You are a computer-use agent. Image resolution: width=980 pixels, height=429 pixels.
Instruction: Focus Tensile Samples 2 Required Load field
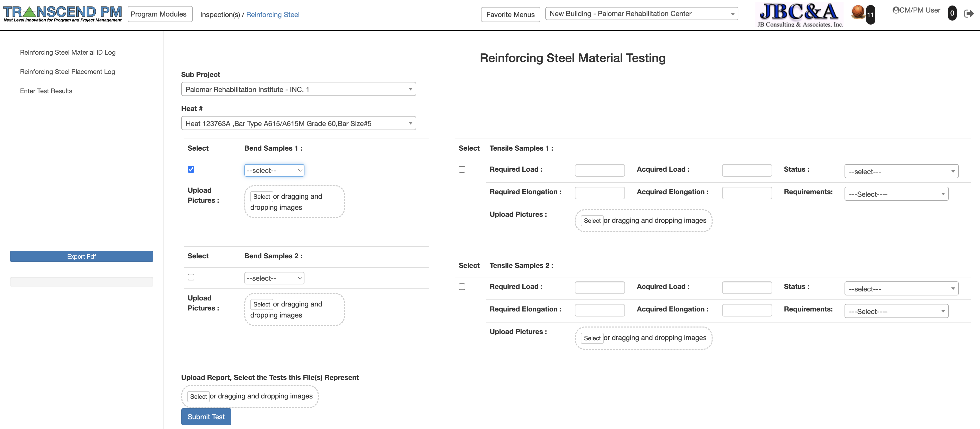point(600,287)
